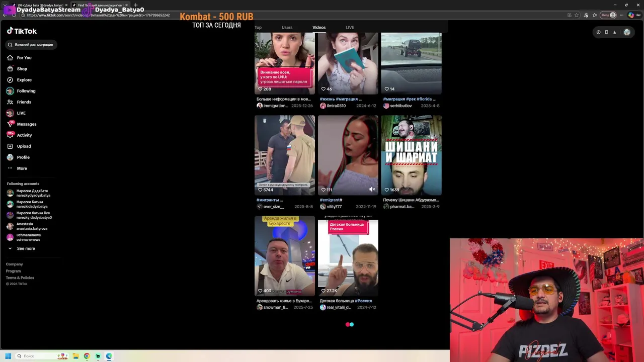Click the coin icon in floating toolbar
Image resolution: width=644 pixels, height=362 pixels.
click(598, 32)
